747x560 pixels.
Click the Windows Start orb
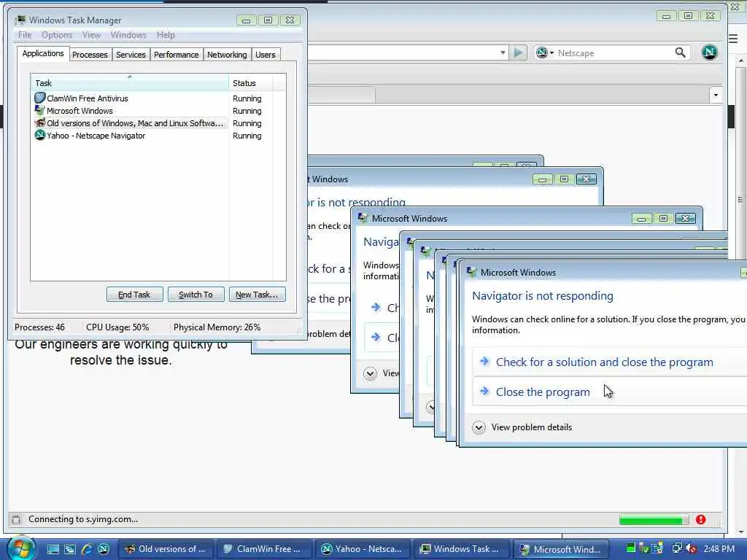coord(21,548)
